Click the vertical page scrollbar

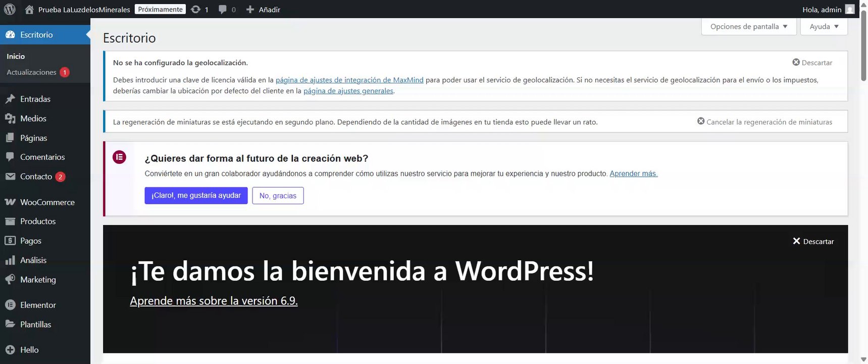click(x=863, y=45)
